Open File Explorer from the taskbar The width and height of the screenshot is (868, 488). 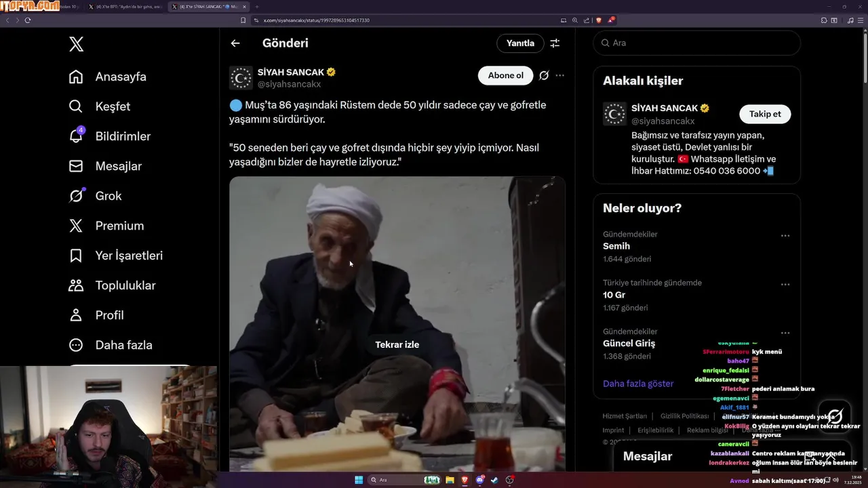pos(450,480)
